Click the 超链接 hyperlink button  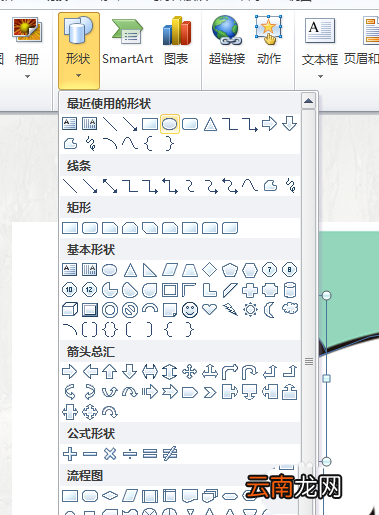[x=227, y=41]
